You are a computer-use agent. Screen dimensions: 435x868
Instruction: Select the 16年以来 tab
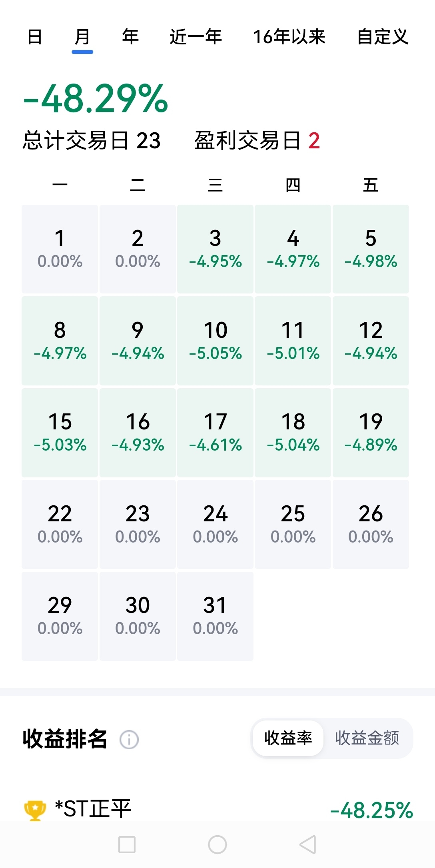[289, 37]
